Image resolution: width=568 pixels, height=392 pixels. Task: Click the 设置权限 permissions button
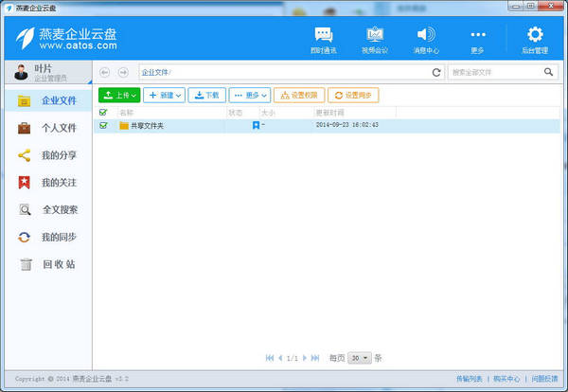299,95
